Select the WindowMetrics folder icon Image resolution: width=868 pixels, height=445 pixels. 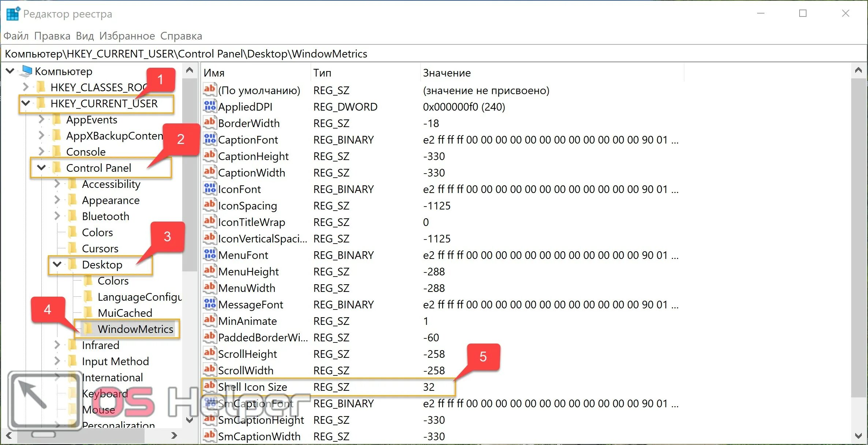[x=88, y=329]
